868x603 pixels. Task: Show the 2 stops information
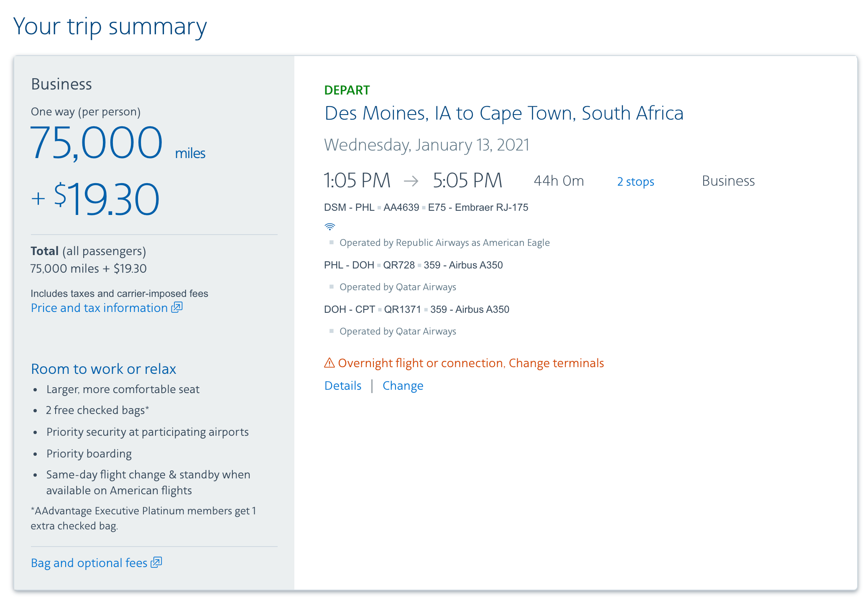point(636,181)
